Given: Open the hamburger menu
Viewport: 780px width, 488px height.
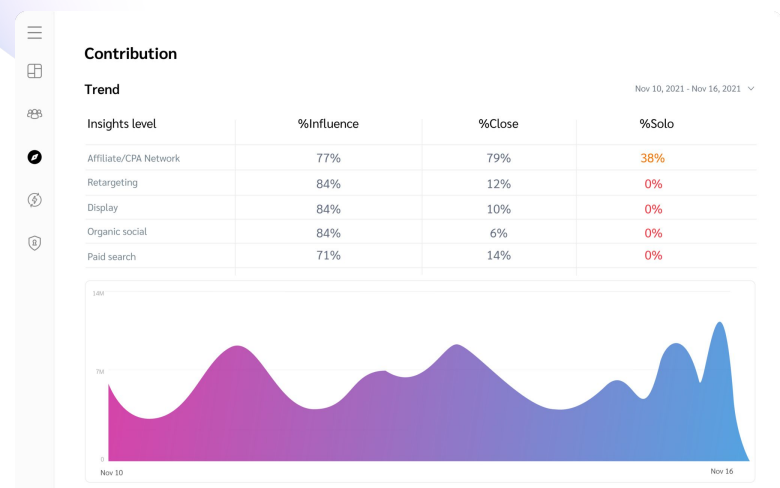Looking at the screenshot, I should pos(35,33).
